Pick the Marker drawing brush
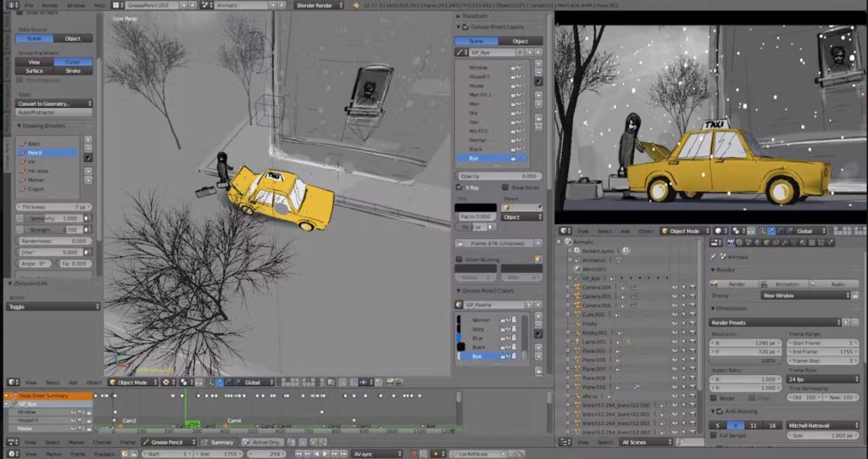Viewport: 868px width, 459px height. tap(48, 180)
